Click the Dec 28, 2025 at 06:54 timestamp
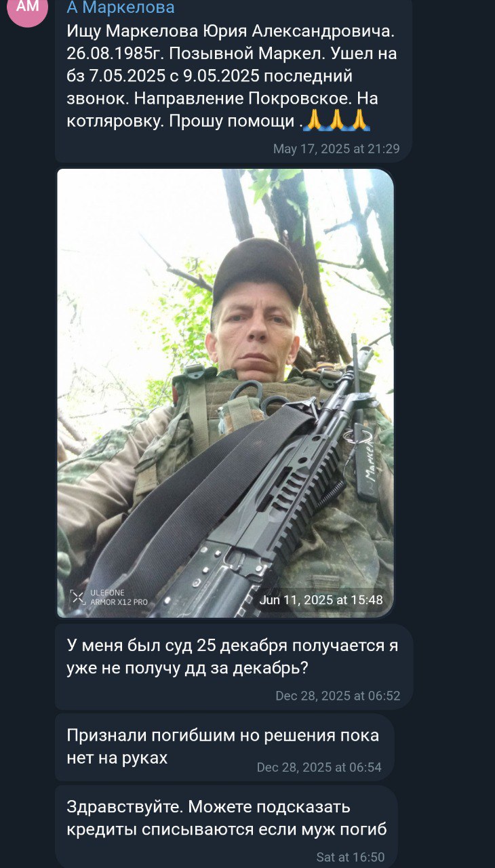 tap(319, 768)
